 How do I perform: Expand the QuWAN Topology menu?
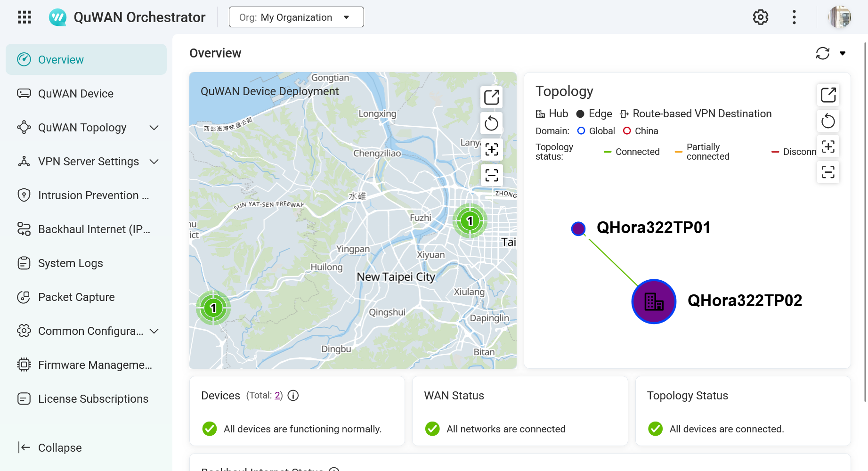click(154, 128)
